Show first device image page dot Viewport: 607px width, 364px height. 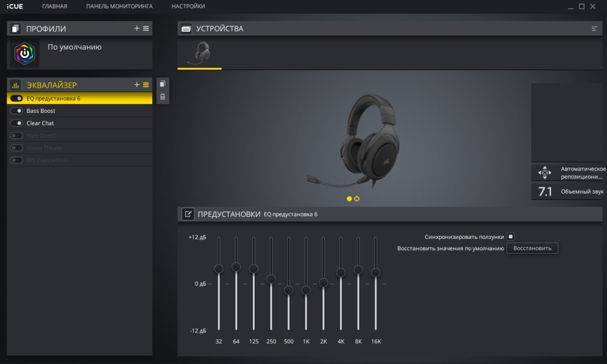[x=349, y=199]
